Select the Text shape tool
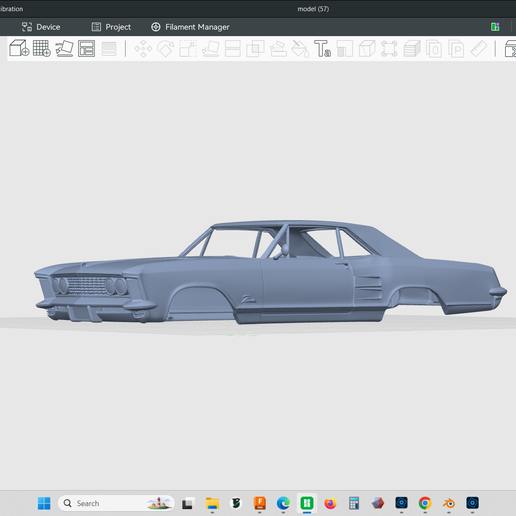Viewport: 516px width, 516px height. [322, 49]
